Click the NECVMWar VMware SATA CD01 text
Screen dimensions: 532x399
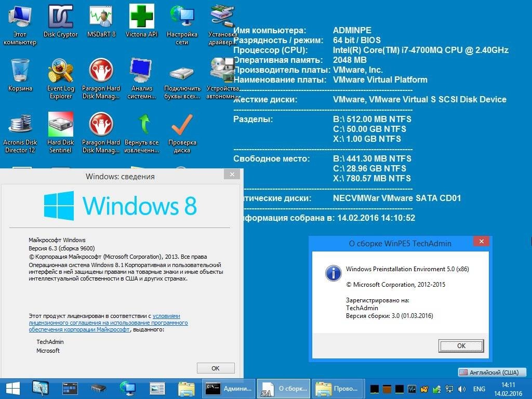396,198
